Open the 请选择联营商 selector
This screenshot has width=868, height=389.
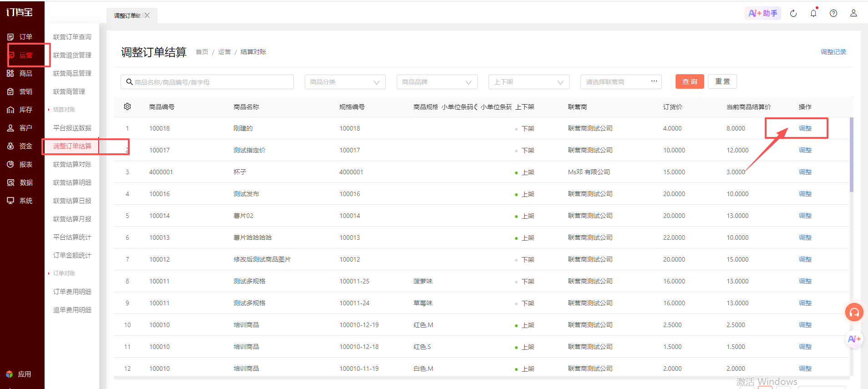click(621, 82)
